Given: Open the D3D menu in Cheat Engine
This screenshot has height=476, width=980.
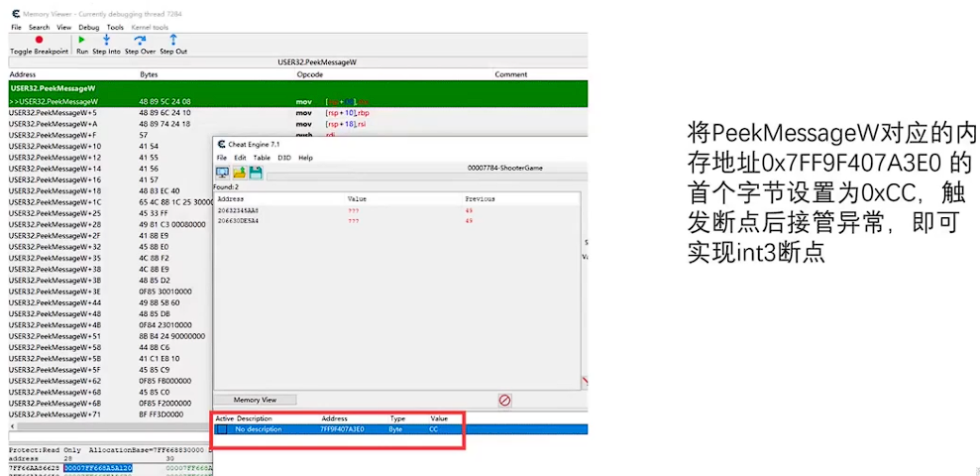Looking at the screenshot, I should click(x=284, y=158).
